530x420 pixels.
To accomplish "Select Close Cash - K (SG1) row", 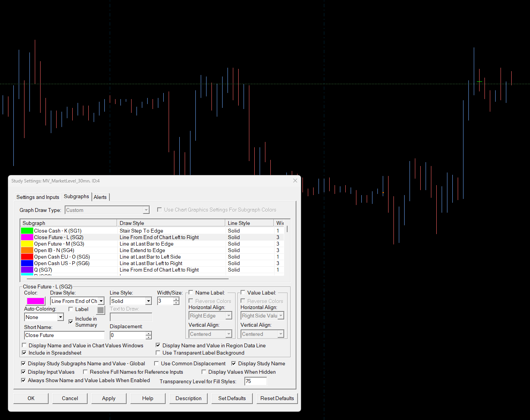I will click(x=153, y=231).
